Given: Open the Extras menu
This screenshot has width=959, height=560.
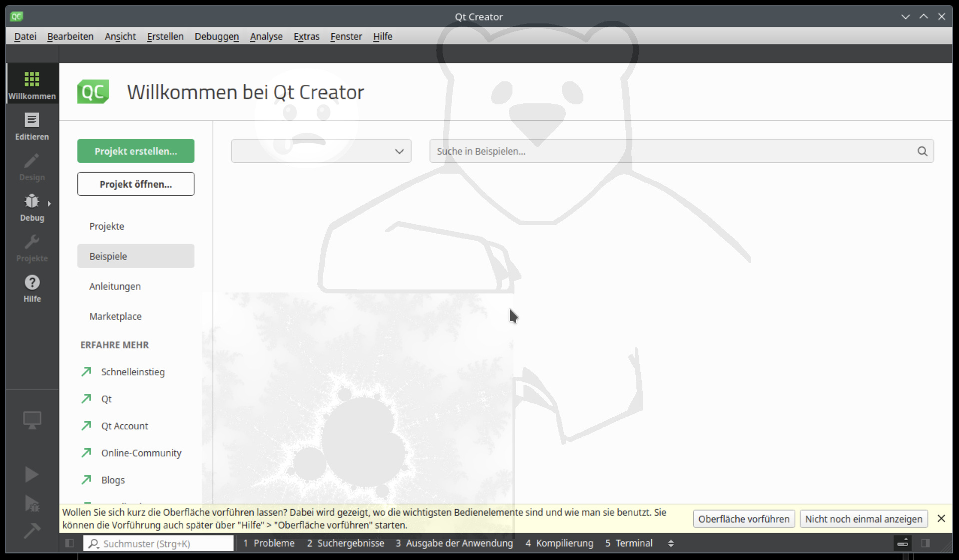Looking at the screenshot, I should pyautogui.click(x=307, y=36).
